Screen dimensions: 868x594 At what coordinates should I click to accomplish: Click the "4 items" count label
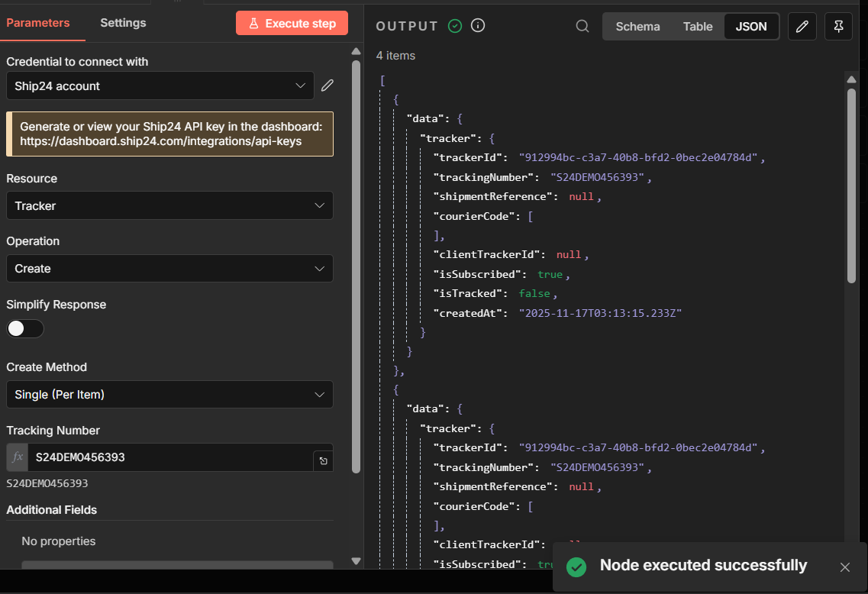click(x=395, y=56)
